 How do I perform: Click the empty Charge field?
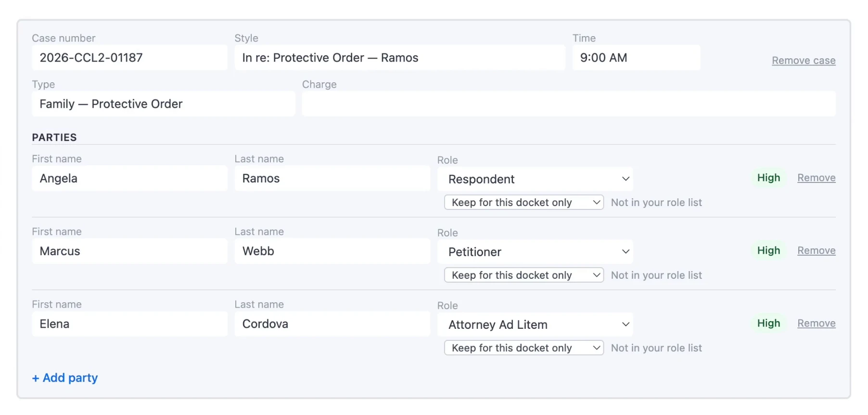569,104
